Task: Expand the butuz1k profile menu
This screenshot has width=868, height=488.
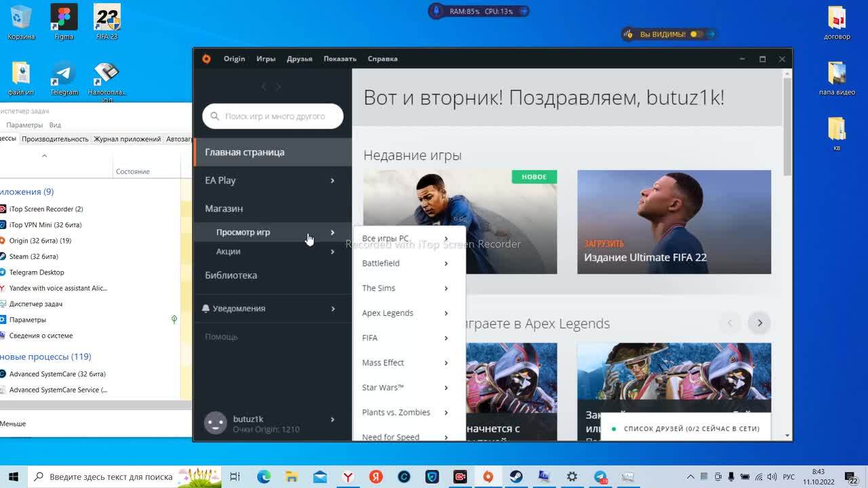Action: click(x=332, y=420)
